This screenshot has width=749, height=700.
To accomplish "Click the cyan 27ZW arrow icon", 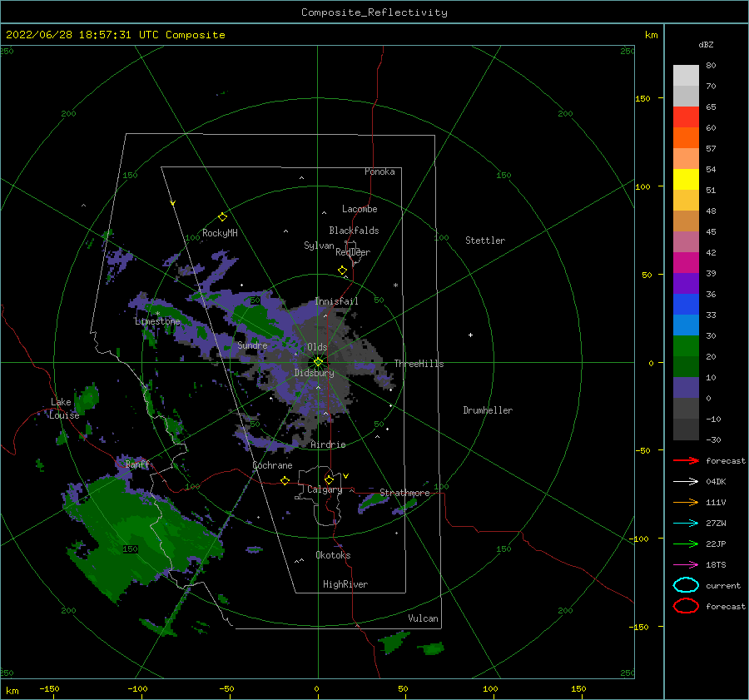I will point(686,524).
